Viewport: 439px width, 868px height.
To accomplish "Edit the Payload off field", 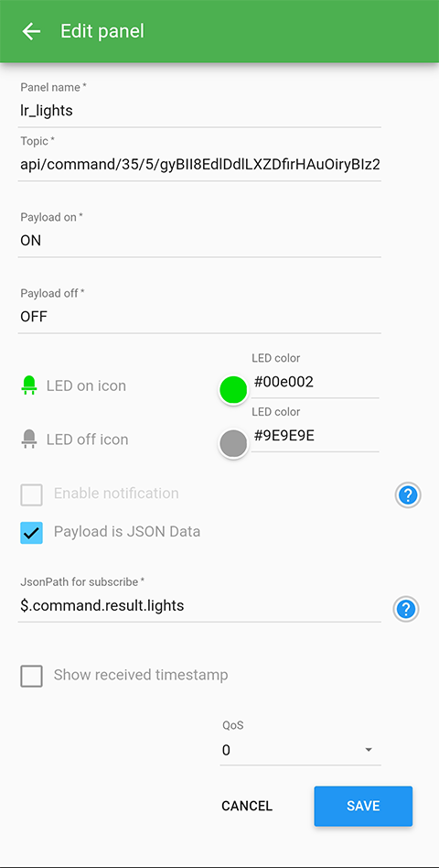I will point(199,317).
